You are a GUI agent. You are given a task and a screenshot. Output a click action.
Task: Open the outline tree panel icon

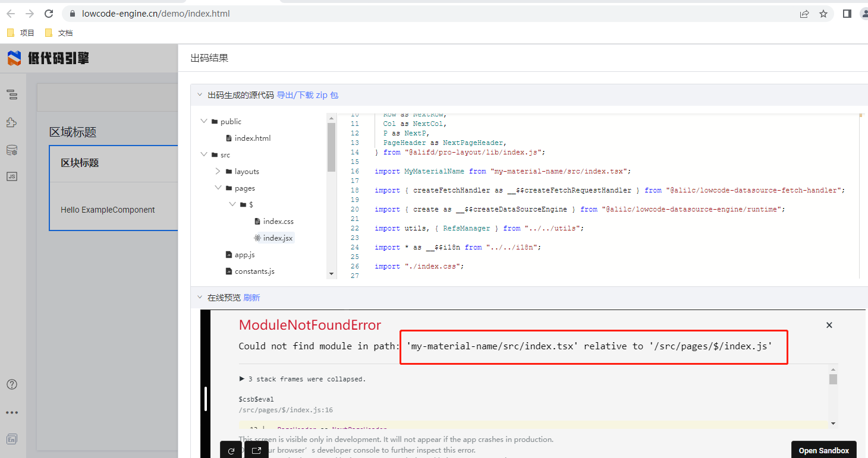12,94
